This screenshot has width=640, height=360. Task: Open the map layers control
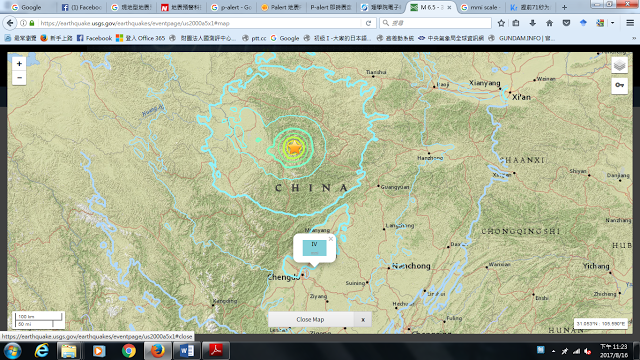click(619, 65)
